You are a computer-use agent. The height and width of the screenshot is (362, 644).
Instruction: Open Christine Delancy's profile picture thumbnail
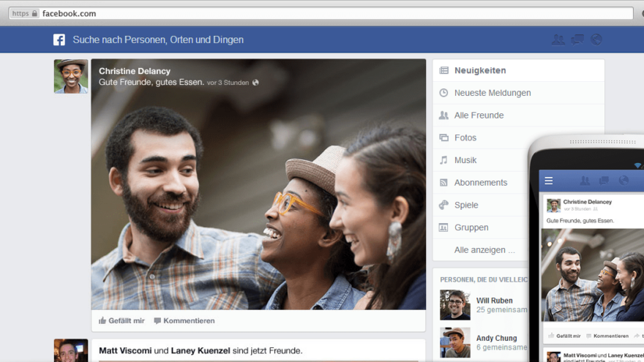click(x=71, y=76)
